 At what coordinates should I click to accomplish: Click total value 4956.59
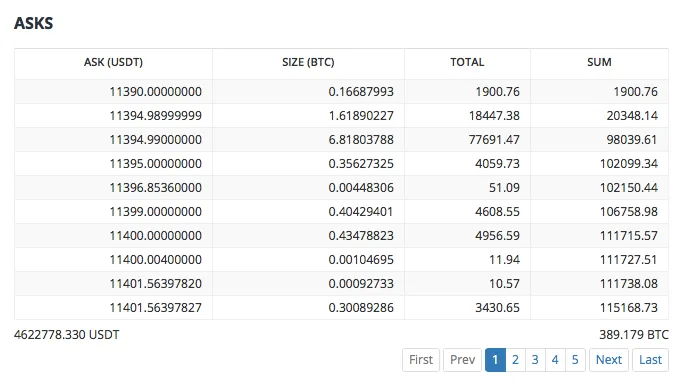pos(497,236)
